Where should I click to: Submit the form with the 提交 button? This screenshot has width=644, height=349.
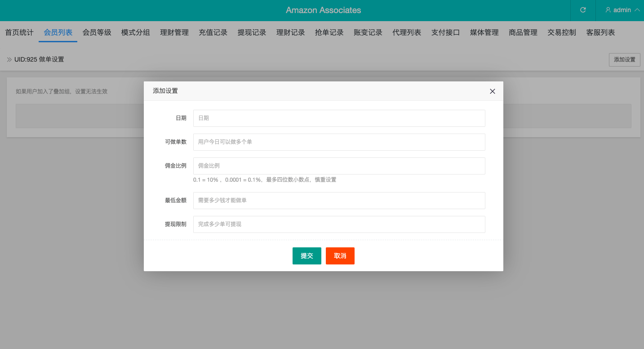[x=306, y=255]
